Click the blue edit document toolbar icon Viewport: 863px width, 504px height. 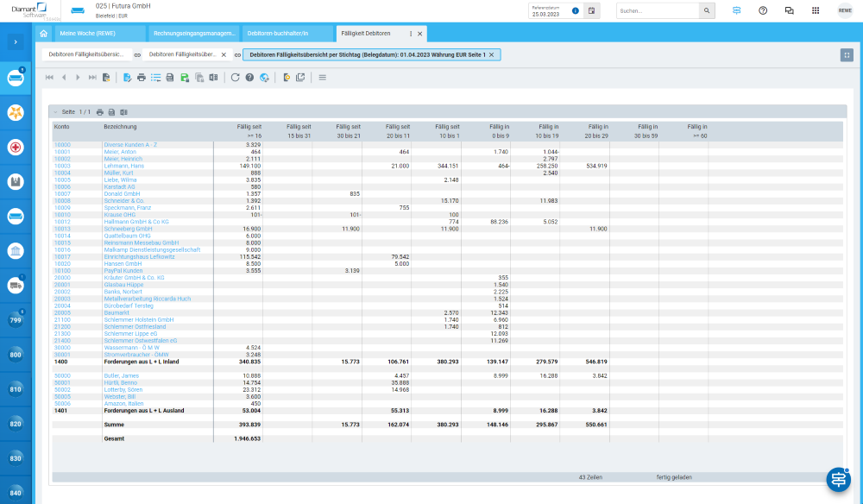(127, 78)
